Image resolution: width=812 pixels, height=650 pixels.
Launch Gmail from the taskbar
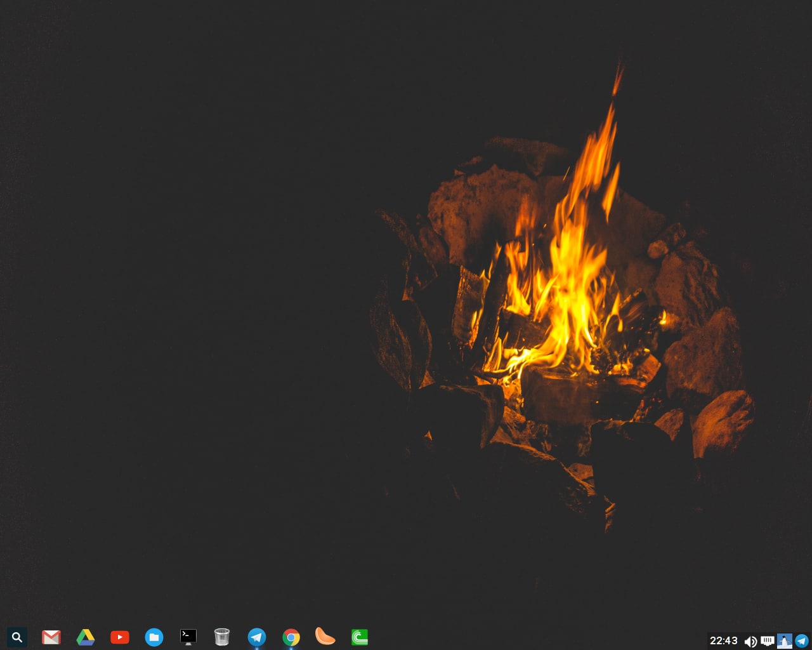tap(51, 637)
